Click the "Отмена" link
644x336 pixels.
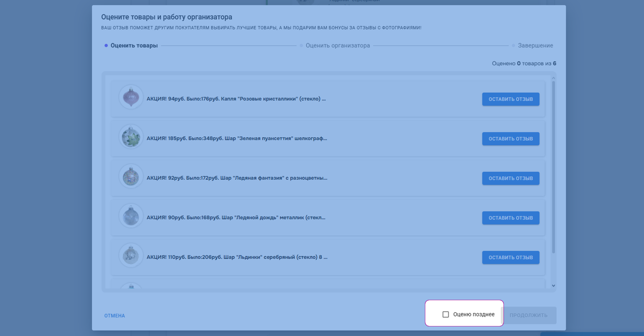tap(115, 316)
